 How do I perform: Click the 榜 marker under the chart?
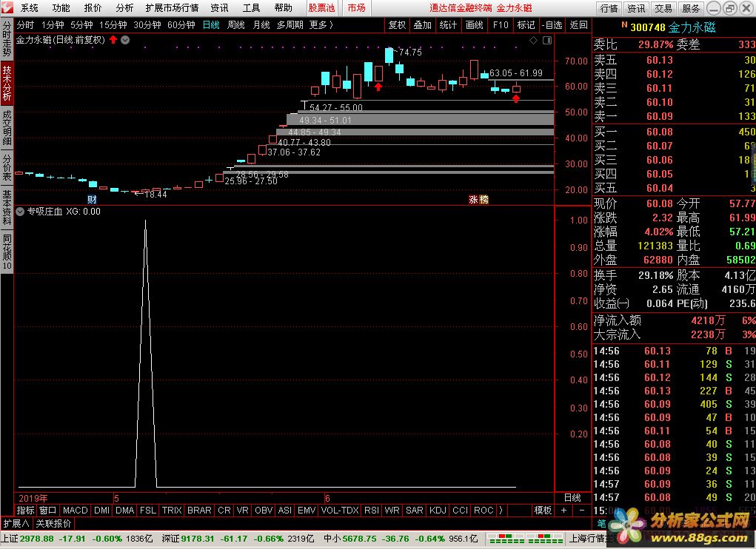point(484,199)
